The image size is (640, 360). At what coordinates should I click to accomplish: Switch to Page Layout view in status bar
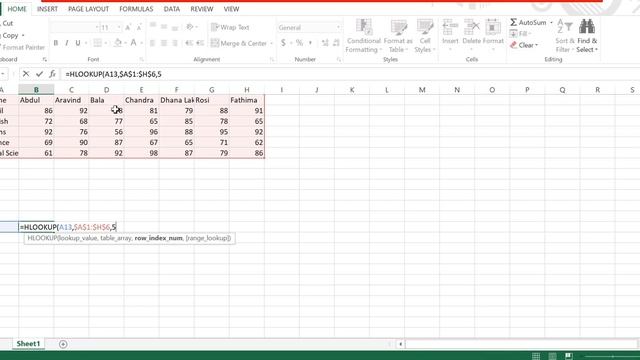point(552,356)
